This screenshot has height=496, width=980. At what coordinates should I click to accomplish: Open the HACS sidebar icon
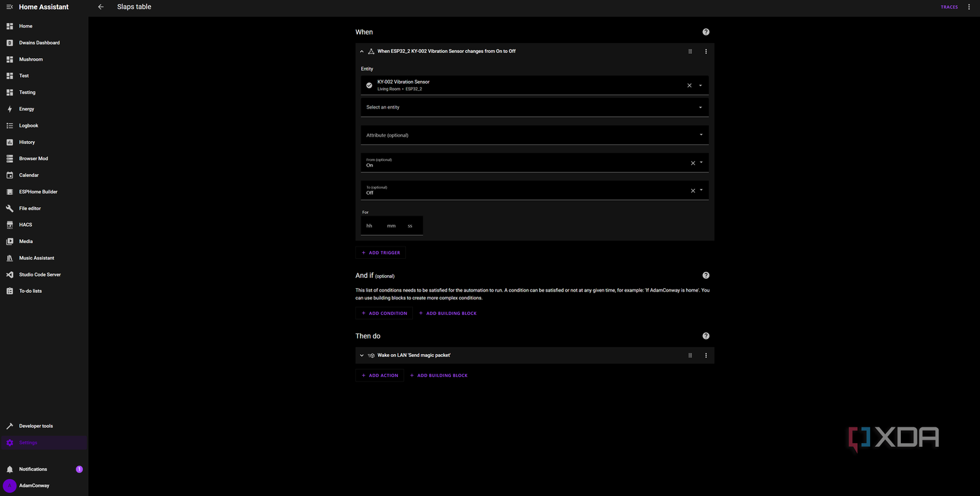(x=10, y=225)
